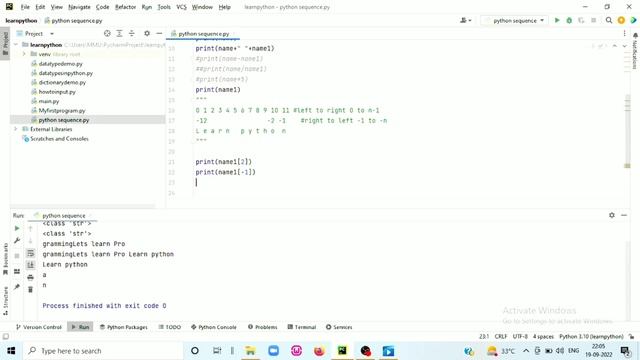This screenshot has height=360, width=640.
Task: Open datatypedemo.py file
Action: (x=60, y=64)
